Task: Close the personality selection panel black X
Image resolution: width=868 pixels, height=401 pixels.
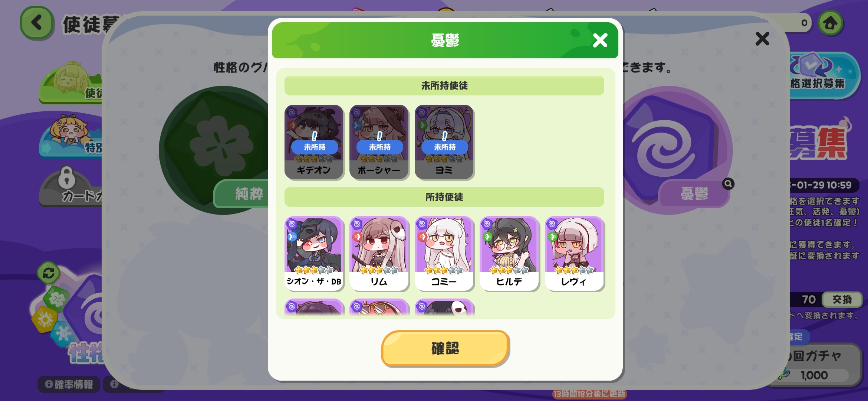Action: [762, 39]
